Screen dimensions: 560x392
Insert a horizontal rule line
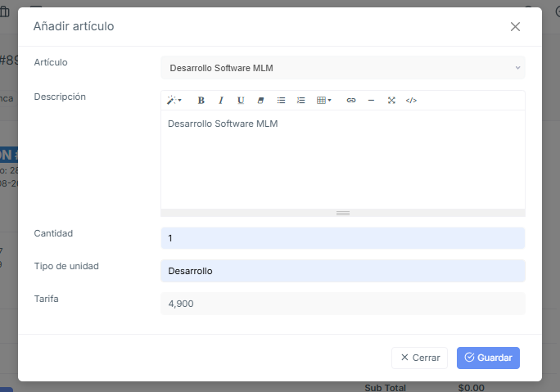(371, 101)
